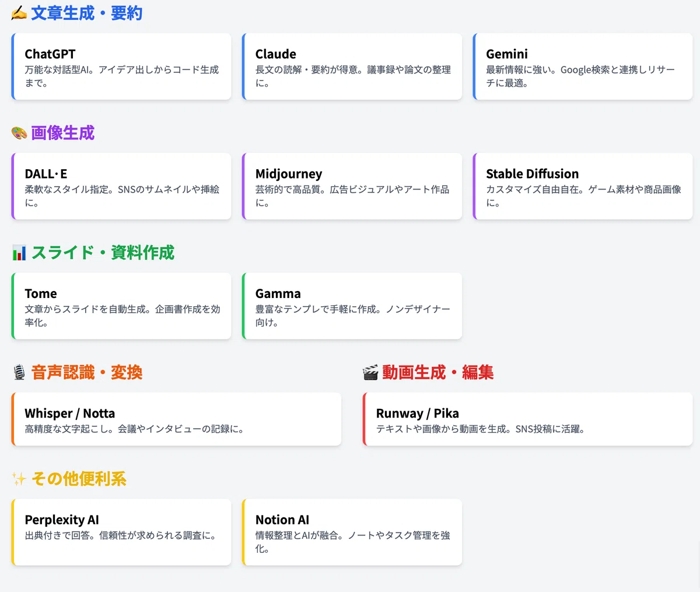Click the writing hand emoji icon
The image size is (700, 592).
pos(19,13)
